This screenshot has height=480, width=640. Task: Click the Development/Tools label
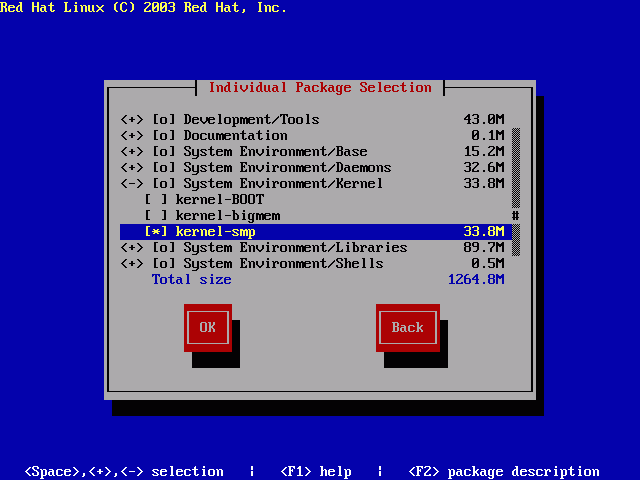tap(251, 120)
